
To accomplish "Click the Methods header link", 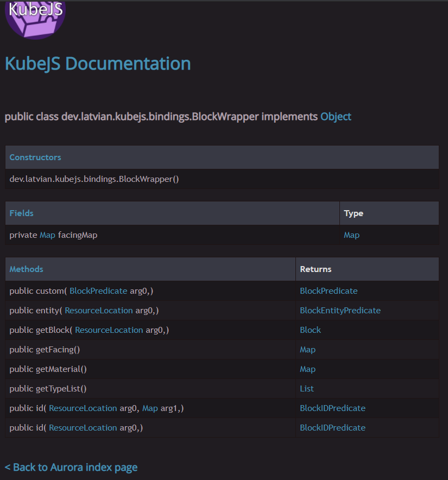I will click(x=26, y=269).
